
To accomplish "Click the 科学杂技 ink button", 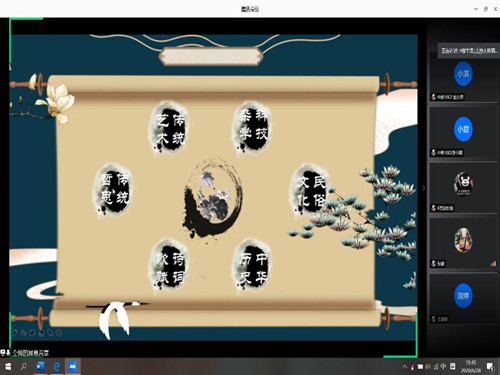I will click(x=252, y=128).
